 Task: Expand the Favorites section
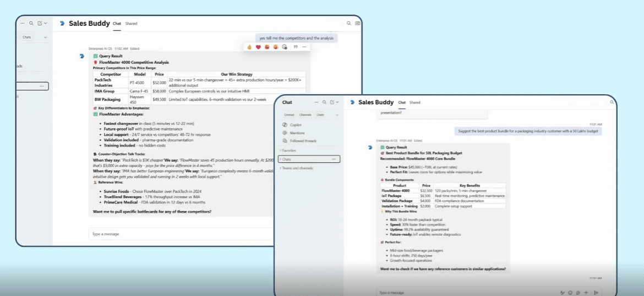pyautogui.click(x=289, y=150)
